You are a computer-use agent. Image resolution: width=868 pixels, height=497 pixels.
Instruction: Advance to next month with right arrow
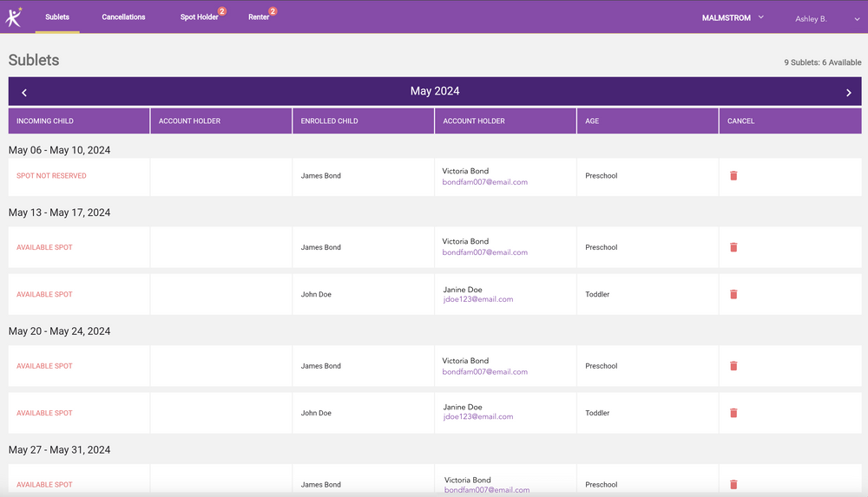848,92
